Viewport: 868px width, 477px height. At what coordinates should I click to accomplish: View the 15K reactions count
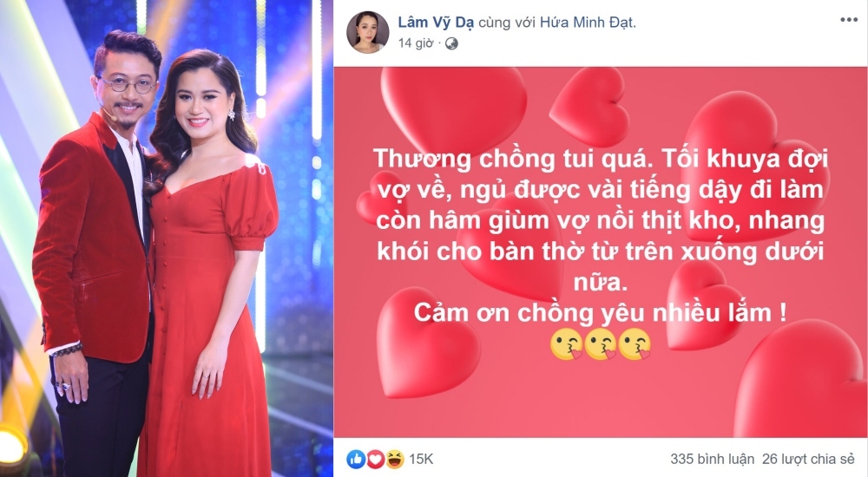(421, 459)
